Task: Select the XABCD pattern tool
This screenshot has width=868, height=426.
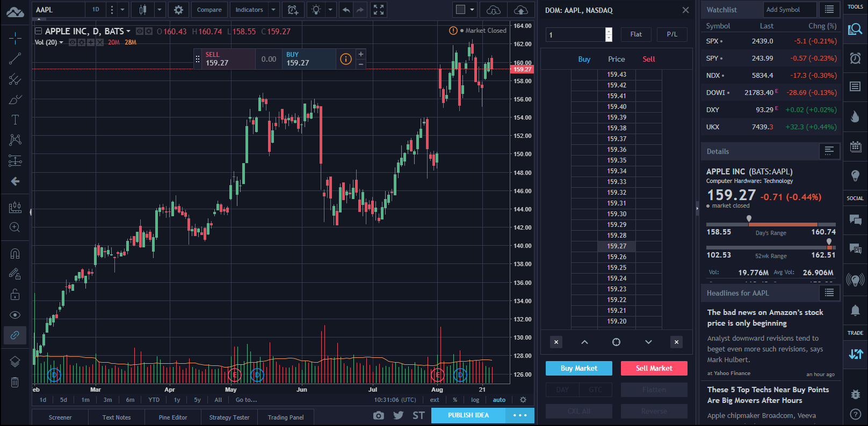Action: (15, 140)
